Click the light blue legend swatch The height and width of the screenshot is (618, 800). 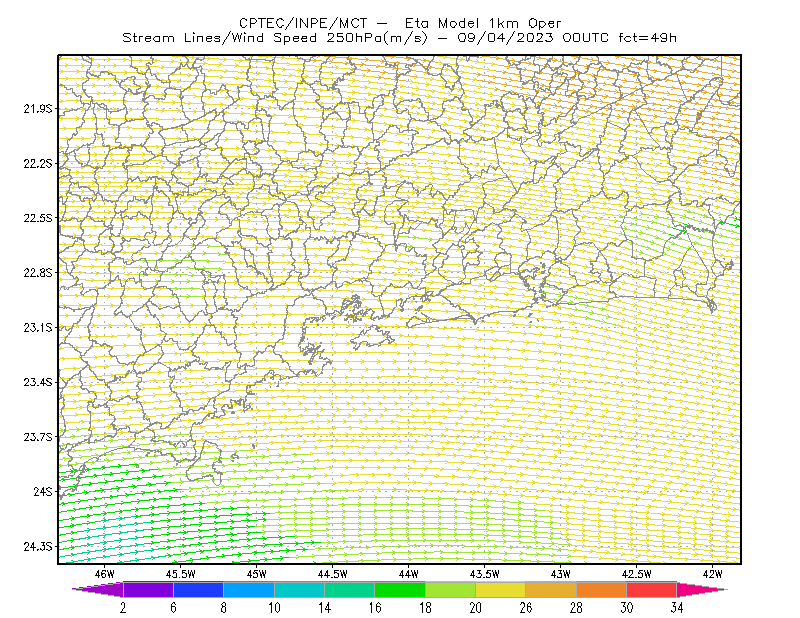point(249,589)
